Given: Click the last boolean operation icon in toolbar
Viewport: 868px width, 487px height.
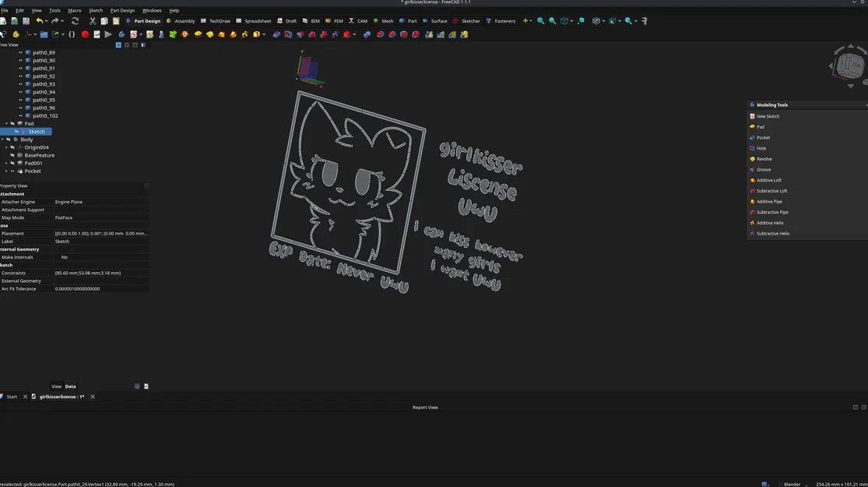Looking at the screenshot, I should point(465,34).
